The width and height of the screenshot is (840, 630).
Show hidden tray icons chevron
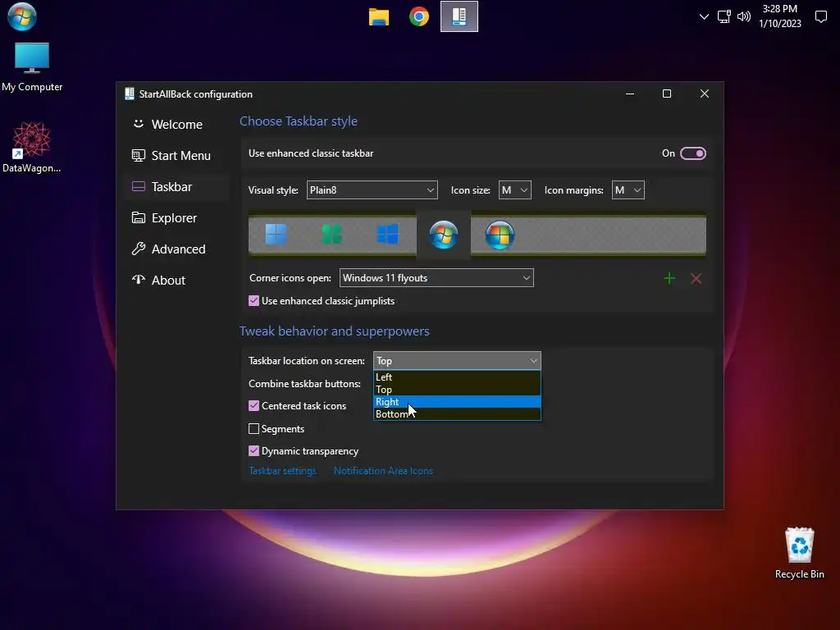(704, 16)
